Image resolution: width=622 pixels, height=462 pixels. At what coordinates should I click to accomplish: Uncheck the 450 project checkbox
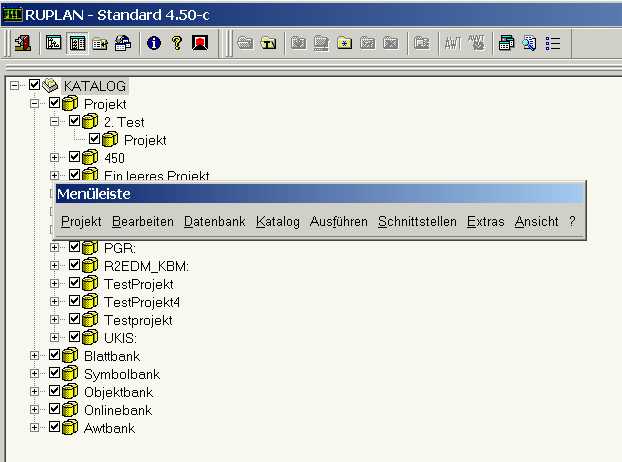coord(74,157)
